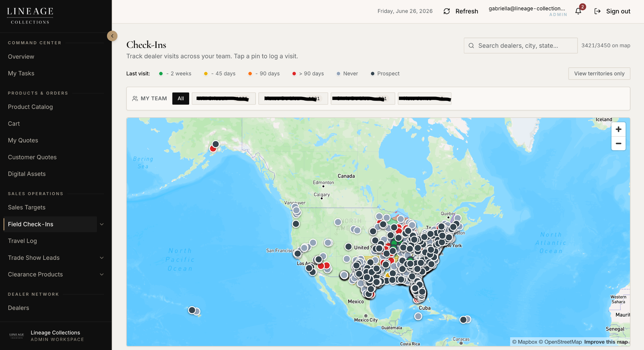This screenshot has width=644, height=350.
Task: Open Trade Show Leads
Action: (34, 258)
